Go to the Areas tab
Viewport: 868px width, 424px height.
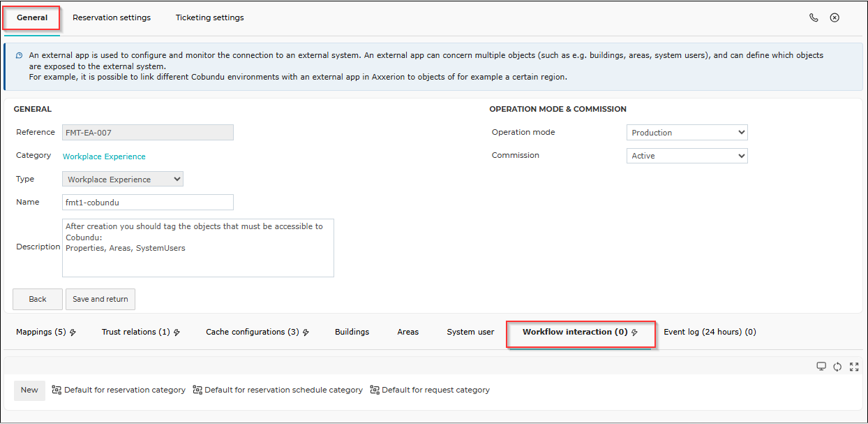point(408,332)
